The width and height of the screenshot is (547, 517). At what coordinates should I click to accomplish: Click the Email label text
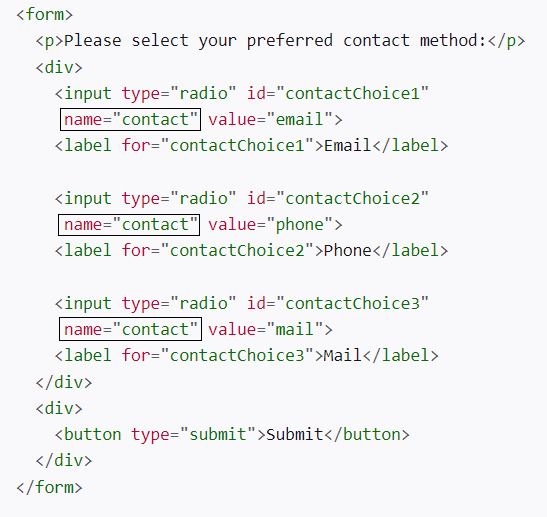[x=347, y=146]
